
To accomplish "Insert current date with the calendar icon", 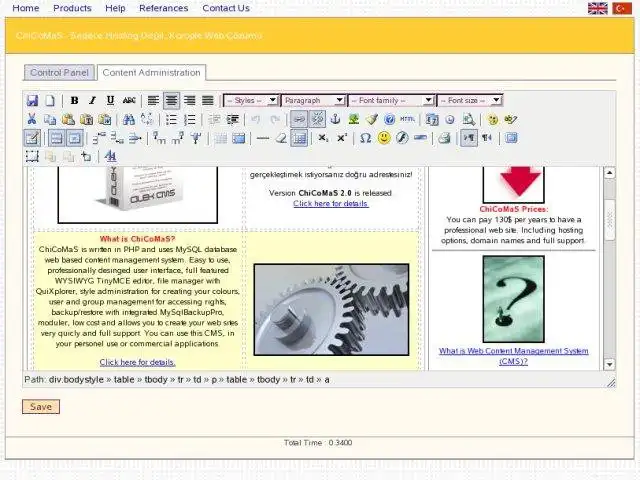I will (432, 119).
